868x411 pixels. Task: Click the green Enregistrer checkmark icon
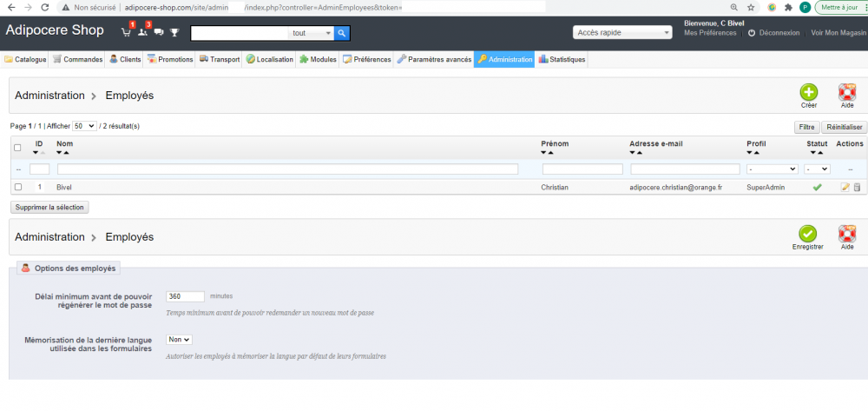click(x=807, y=234)
